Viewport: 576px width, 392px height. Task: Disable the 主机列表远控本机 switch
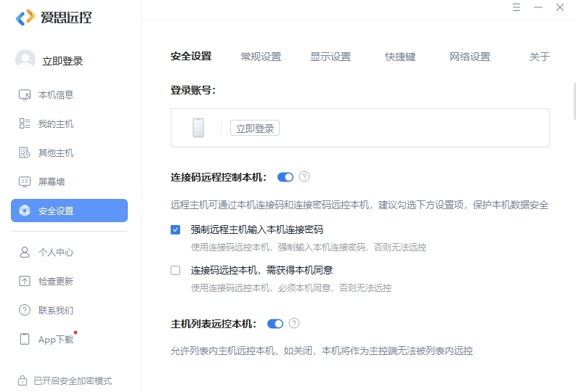click(275, 324)
